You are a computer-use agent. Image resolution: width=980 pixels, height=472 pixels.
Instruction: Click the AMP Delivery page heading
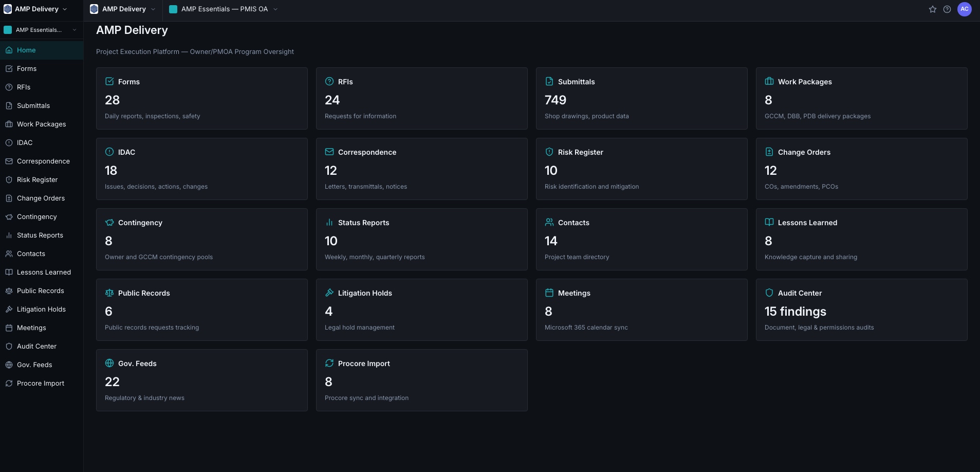click(132, 30)
